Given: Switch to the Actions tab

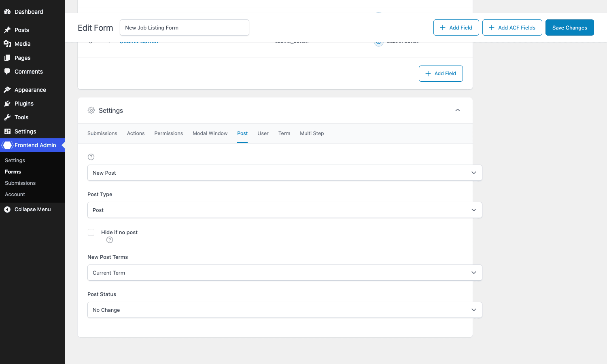Looking at the screenshot, I should coord(136,133).
